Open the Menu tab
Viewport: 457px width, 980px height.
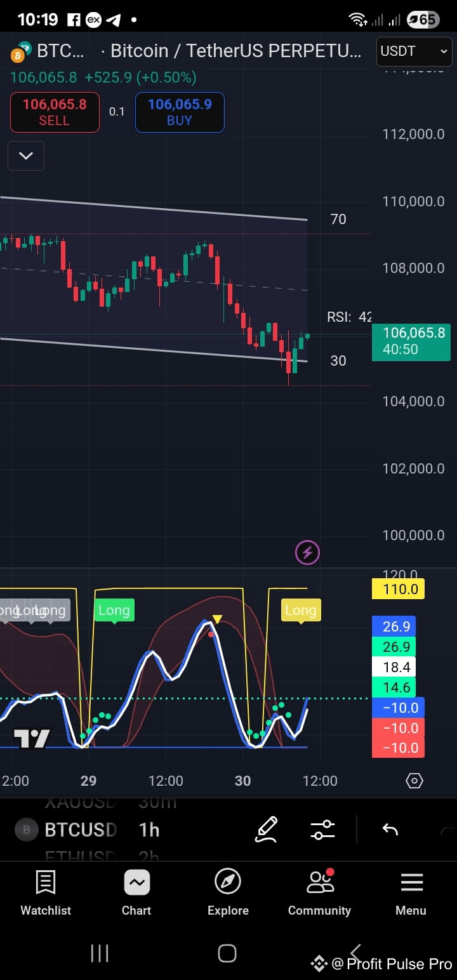coord(411,893)
